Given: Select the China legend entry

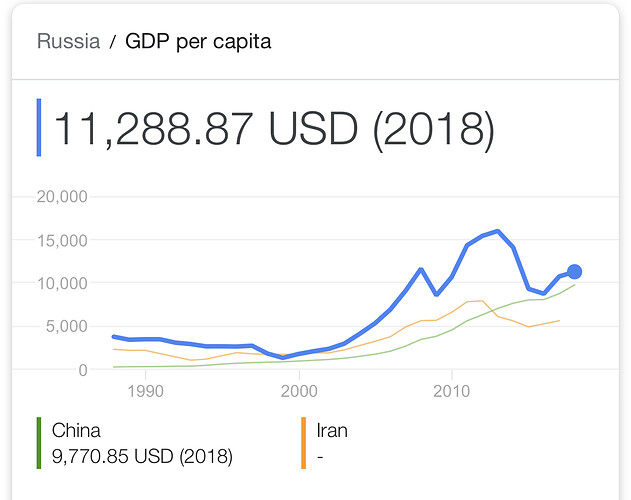Looking at the screenshot, I should pos(75,432).
